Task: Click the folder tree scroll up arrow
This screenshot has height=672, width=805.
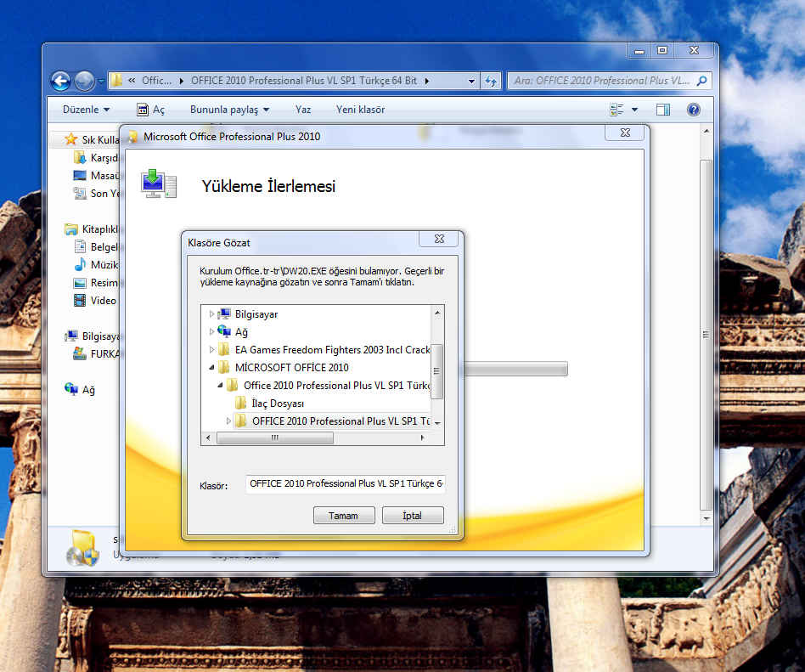Action: point(437,313)
